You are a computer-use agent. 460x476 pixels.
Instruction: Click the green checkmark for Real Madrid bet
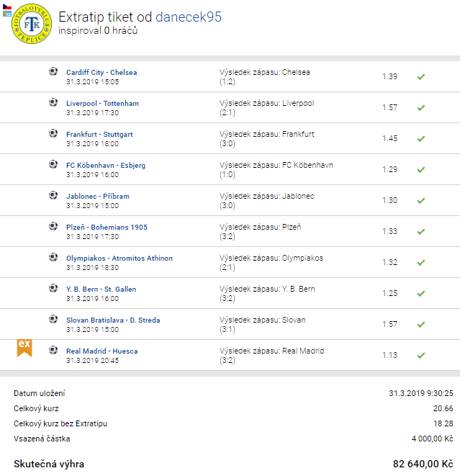pos(421,356)
